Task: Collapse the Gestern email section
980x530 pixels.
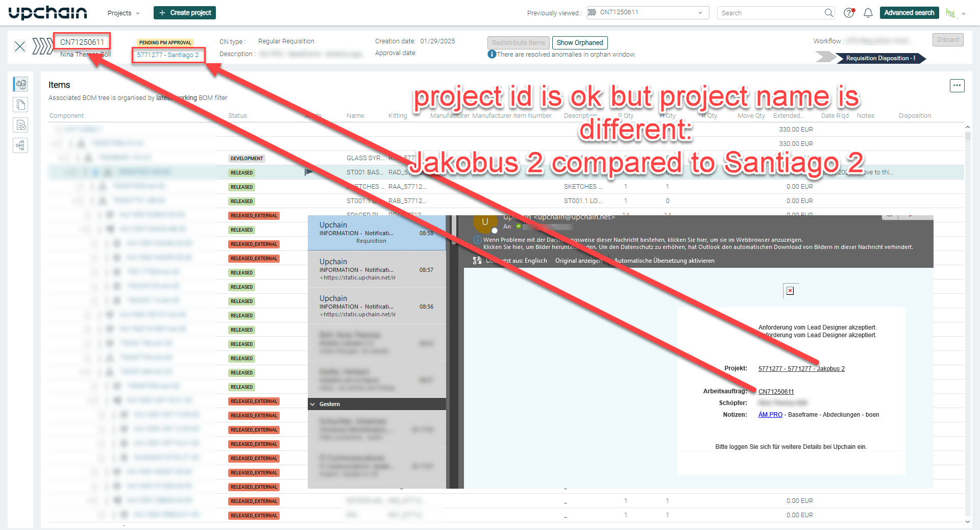Action: (x=312, y=403)
